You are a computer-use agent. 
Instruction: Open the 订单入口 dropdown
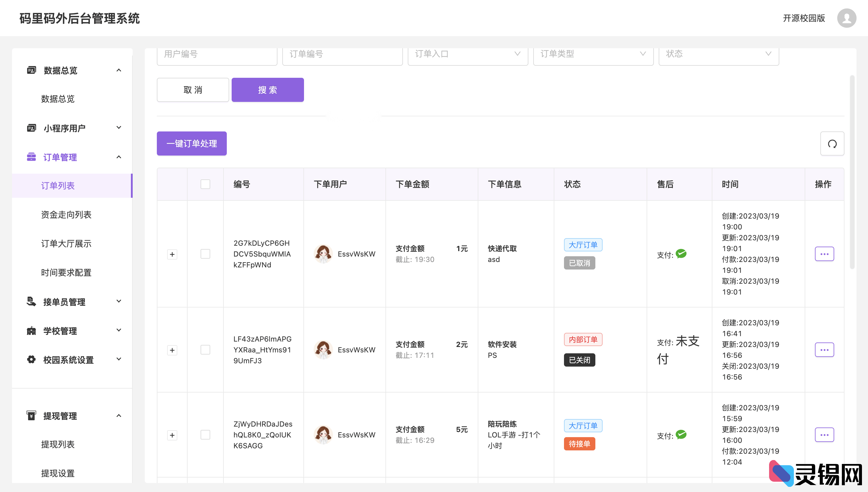pyautogui.click(x=467, y=54)
